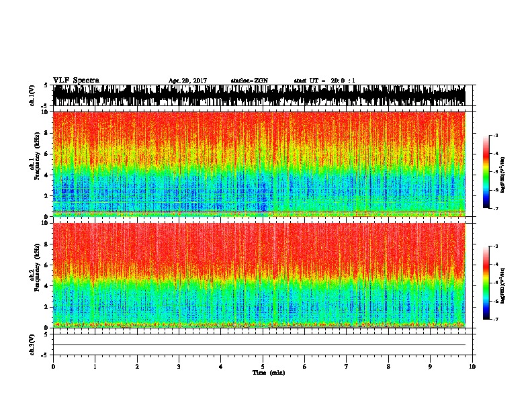Click the ch.2 'Frequency (kHz)' axis label
The width and height of the screenshot is (532, 411).
point(37,267)
